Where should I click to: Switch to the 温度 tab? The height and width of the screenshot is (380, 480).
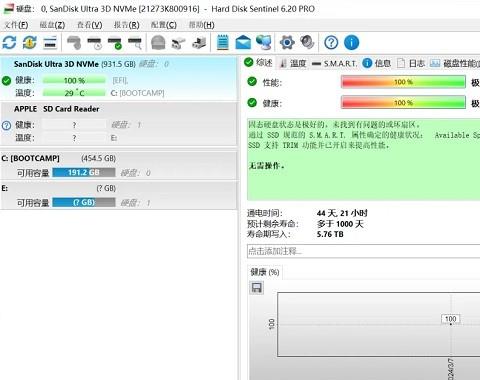[293, 63]
